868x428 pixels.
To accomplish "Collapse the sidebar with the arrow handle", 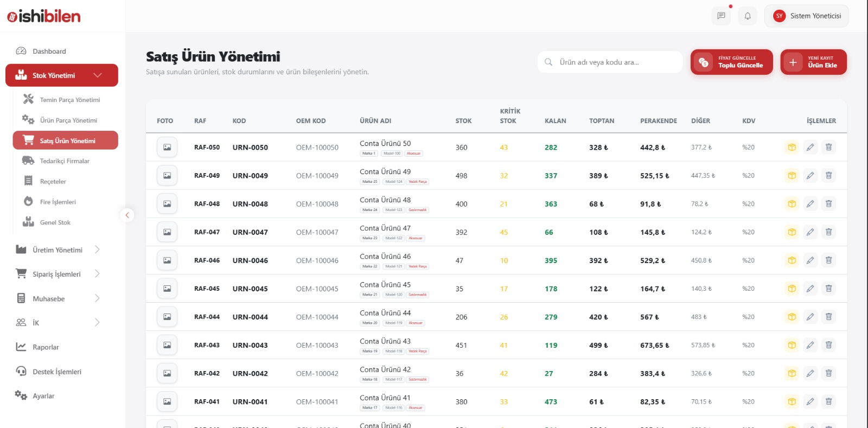I will tap(127, 215).
